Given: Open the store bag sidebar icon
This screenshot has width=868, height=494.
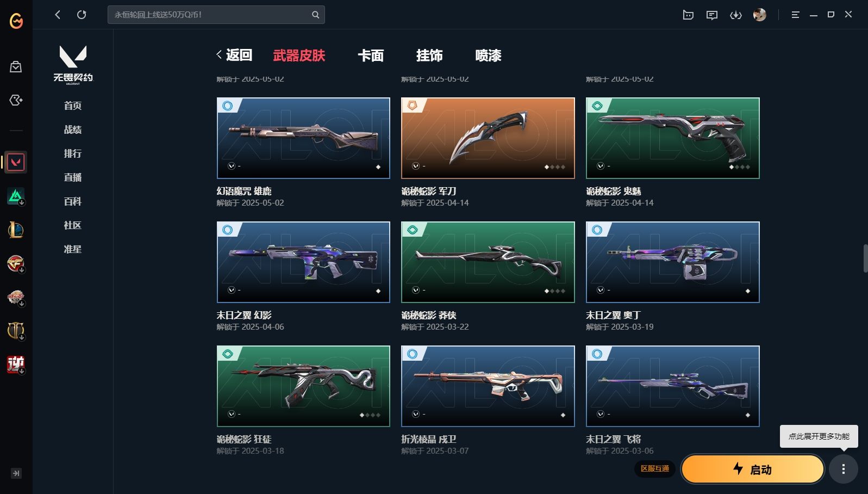Looking at the screenshot, I should pos(16,67).
